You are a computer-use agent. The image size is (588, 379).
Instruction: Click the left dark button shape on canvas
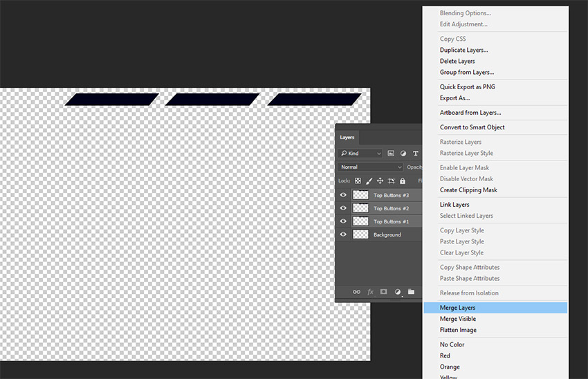click(112, 100)
